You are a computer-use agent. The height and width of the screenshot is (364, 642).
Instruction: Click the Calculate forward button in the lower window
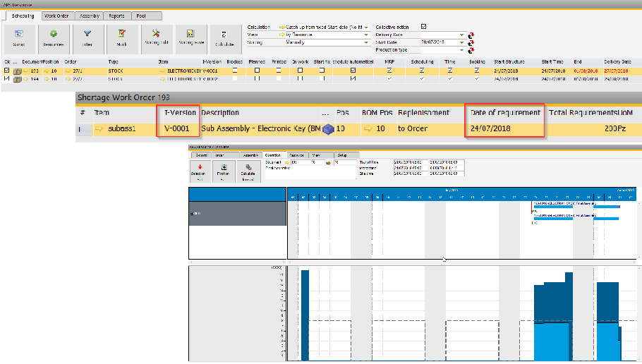pos(248,171)
